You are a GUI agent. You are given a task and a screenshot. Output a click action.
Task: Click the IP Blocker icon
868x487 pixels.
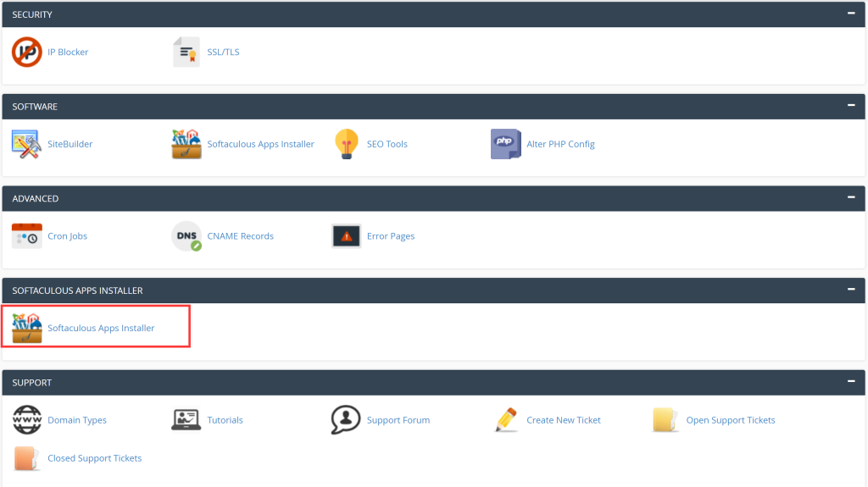click(x=26, y=52)
